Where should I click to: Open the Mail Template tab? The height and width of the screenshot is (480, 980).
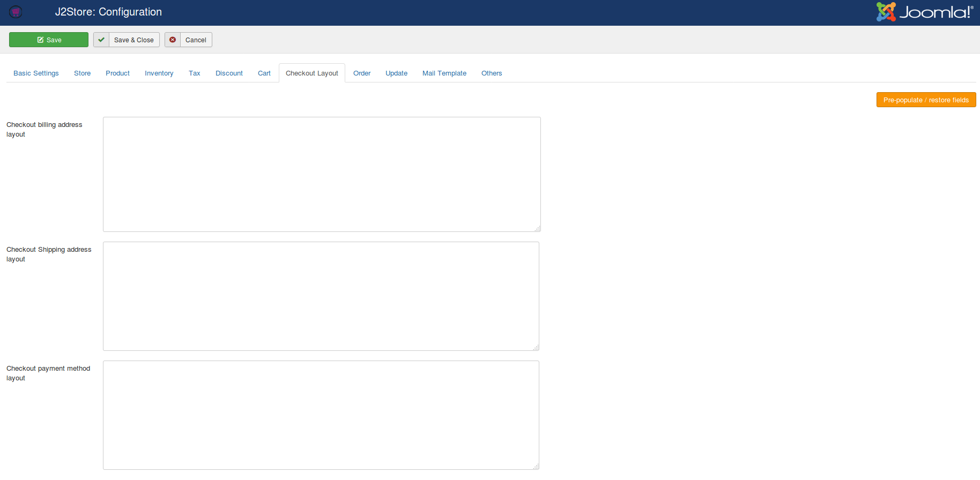coord(444,73)
